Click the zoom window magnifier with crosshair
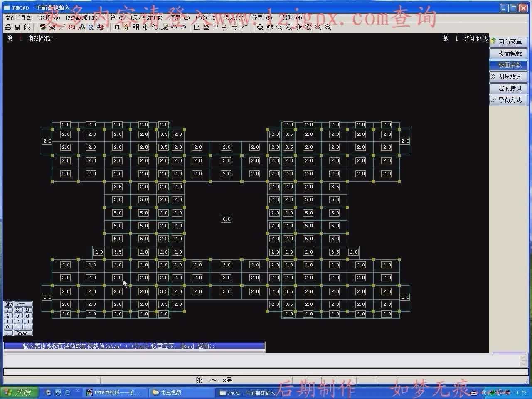This screenshot has height=399, width=532. tap(260, 27)
